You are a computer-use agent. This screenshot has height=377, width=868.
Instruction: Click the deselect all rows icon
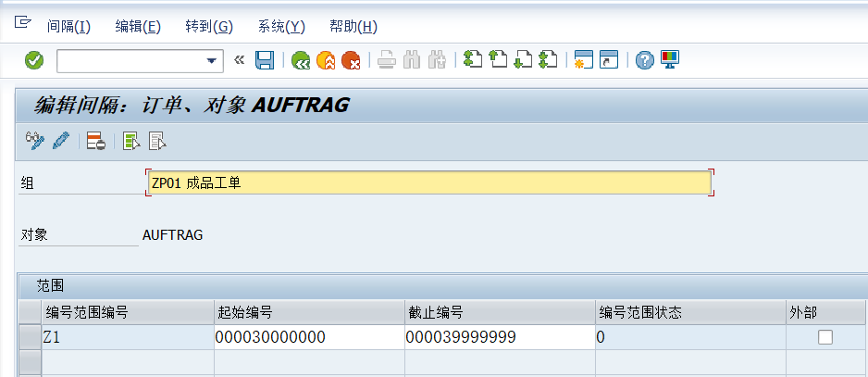157,141
